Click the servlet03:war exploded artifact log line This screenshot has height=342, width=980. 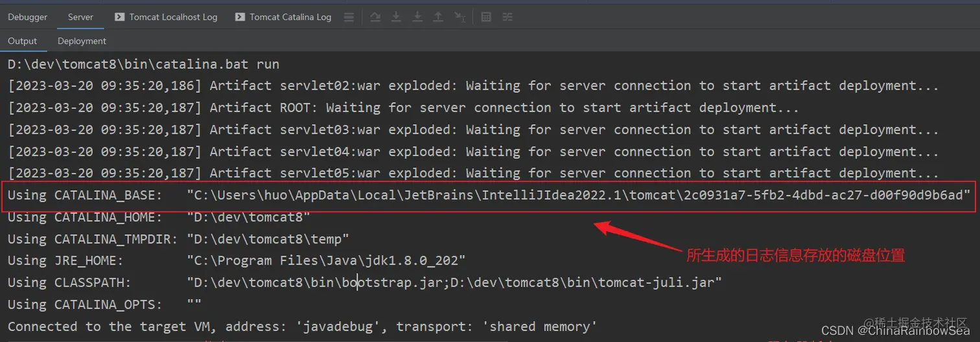pos(473,130)
